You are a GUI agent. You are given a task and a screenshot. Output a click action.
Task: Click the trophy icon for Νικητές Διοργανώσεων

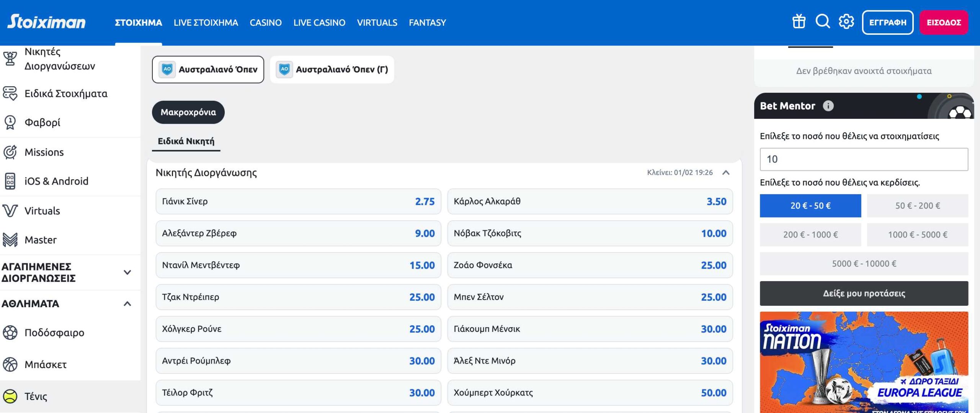pyautogui.click(x=10, y=59)
